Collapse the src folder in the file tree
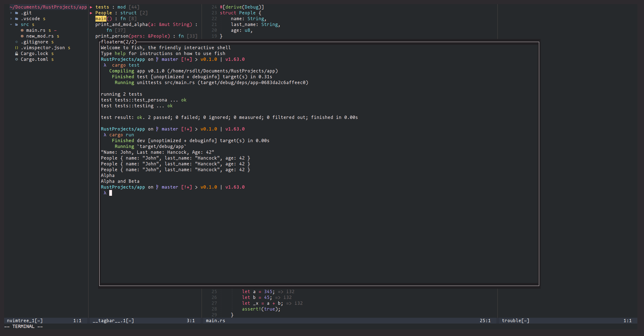 (x=11, y=24)
